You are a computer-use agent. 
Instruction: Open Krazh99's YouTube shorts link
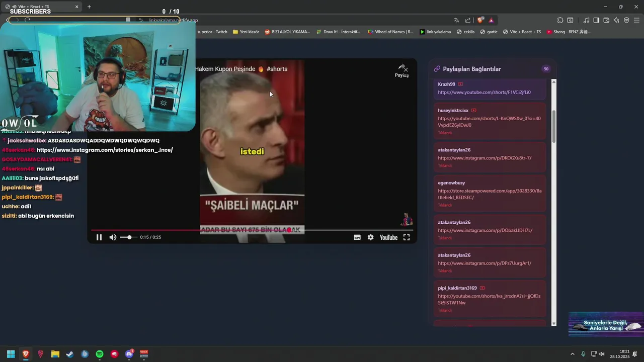(x=484, y=93)
